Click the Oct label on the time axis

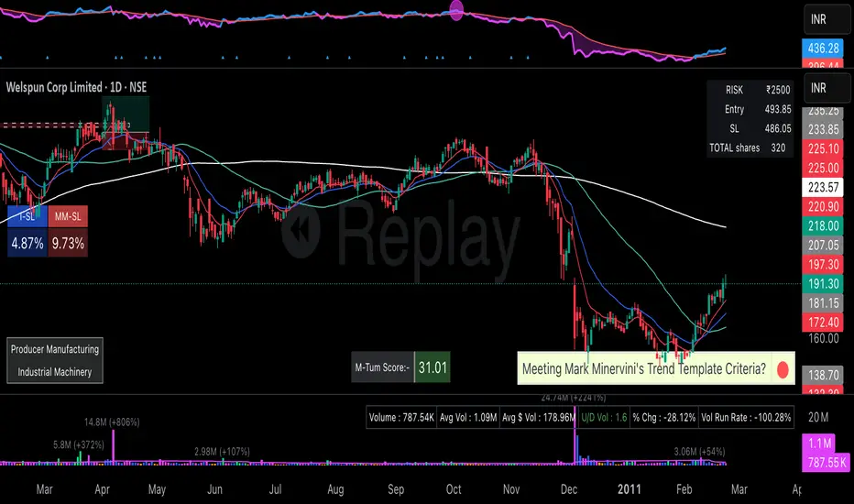(x=454, y=489)
